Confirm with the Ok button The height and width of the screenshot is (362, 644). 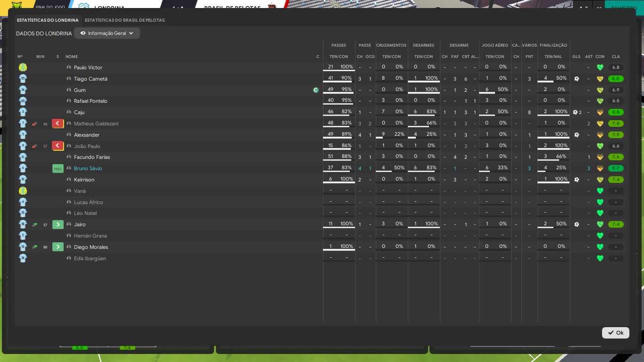click(616, 333)
